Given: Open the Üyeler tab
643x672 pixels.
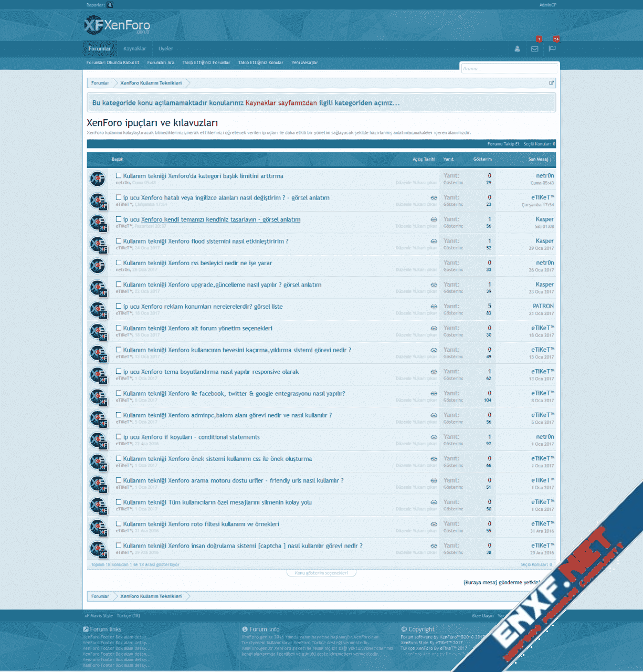Looking at the screenshot, I should click(166, 49).
